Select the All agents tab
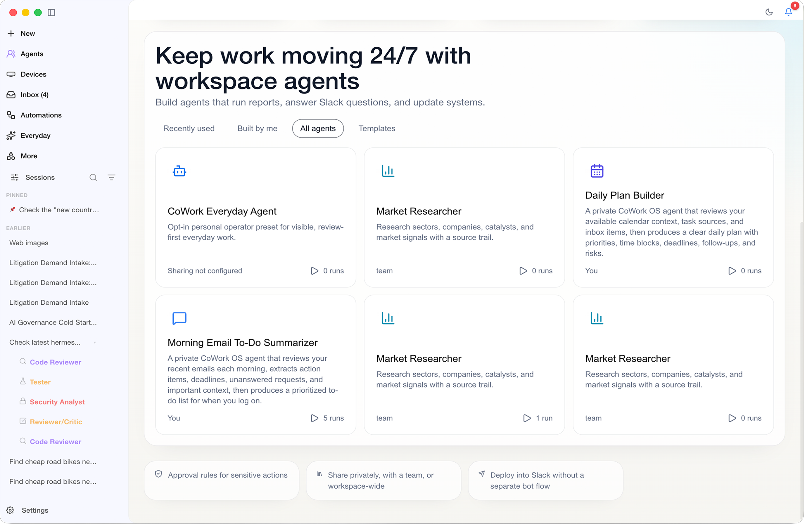This screenshot has width=812, height=524. (x=318, y=128)
